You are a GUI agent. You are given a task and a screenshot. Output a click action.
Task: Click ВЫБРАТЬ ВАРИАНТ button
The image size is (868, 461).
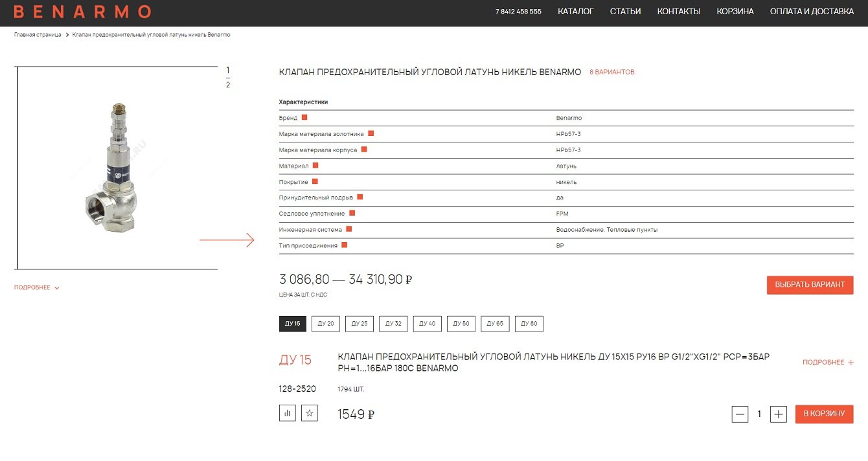pos(810,285)
